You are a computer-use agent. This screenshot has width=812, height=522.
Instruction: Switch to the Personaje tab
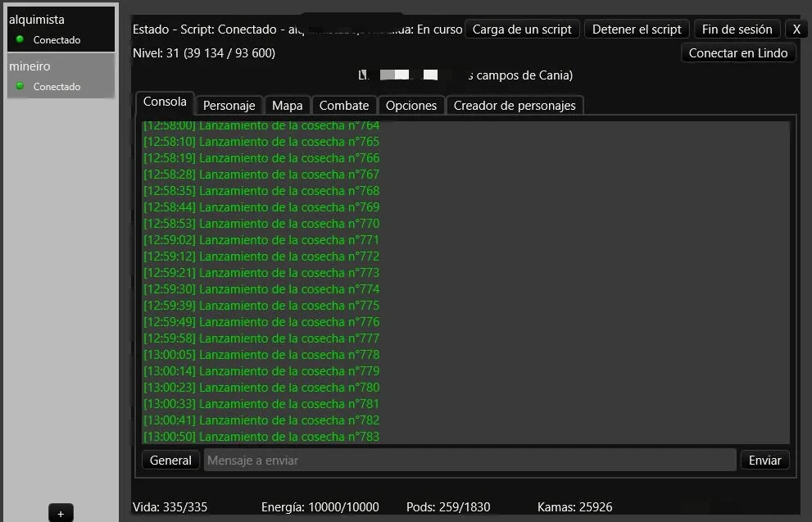coord(229,106)
